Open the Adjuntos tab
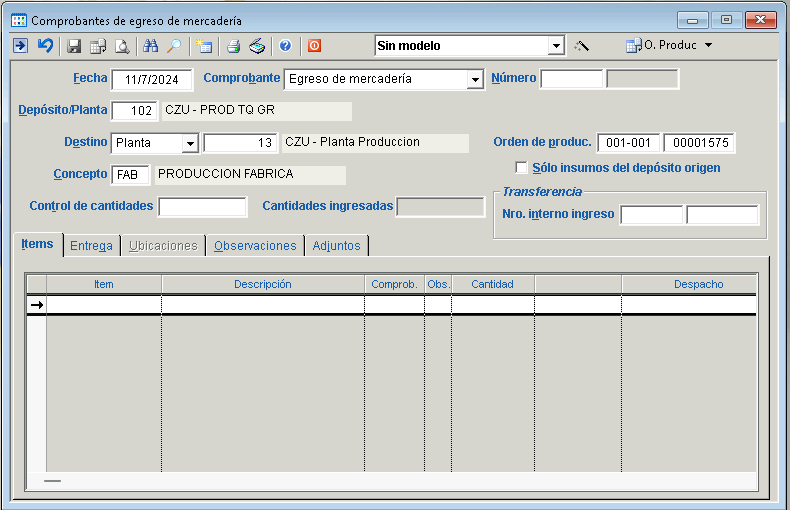The width and height of the screenshot is (790, 510). click(x=337, y=246)
